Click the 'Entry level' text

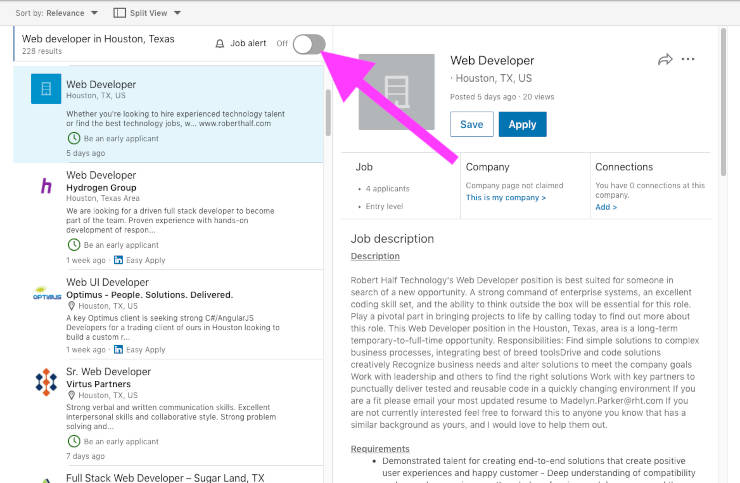coord(384,206)
